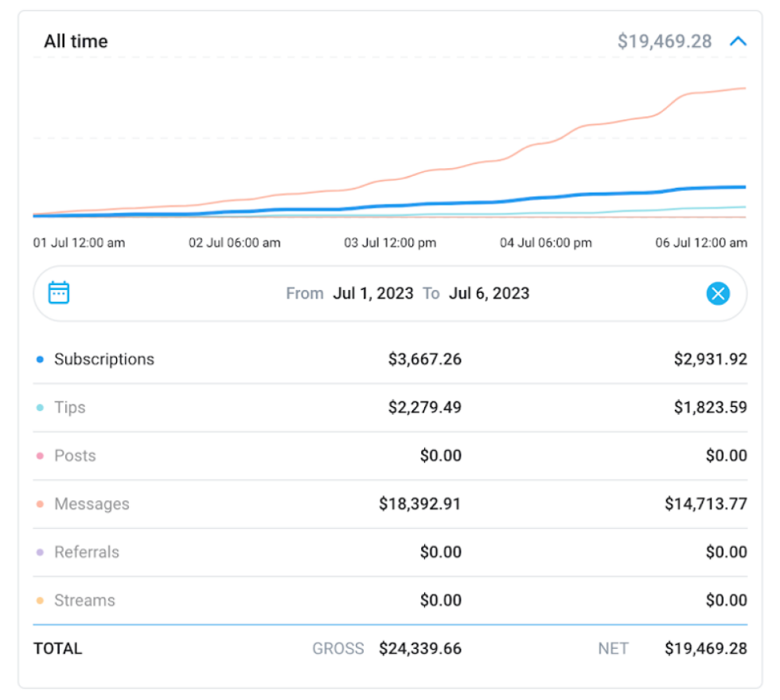Click the salmon Messages legend dot
Viewport: 780px width, 700px height.
pyautogui.click(x=40, y=505)
